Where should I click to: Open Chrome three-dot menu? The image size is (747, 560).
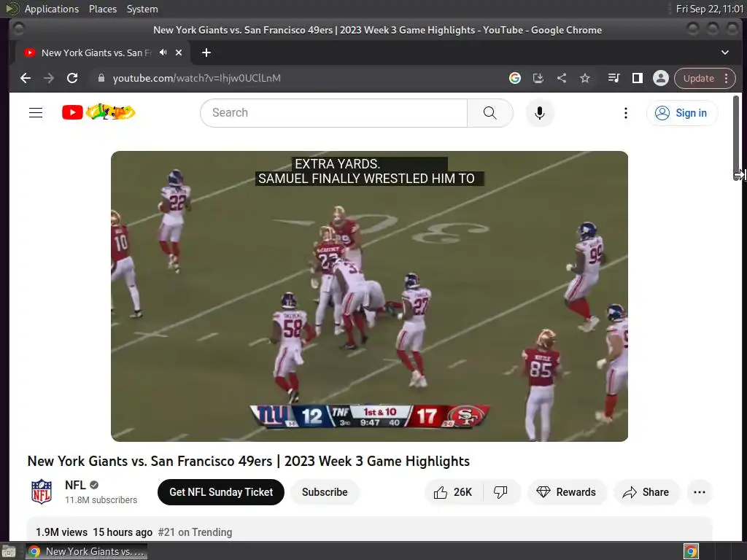pyautogui.click(x=727, y=78)
